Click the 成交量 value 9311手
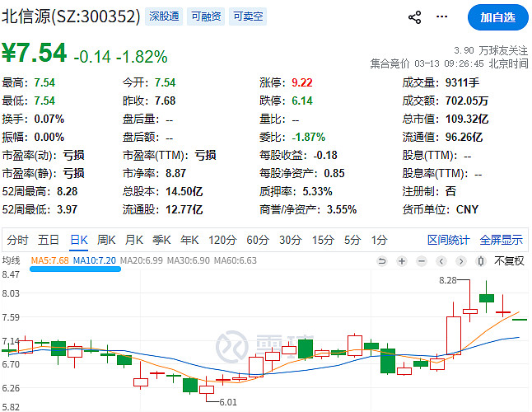Screen dimensions: 532x412 [x=462, y=82]
